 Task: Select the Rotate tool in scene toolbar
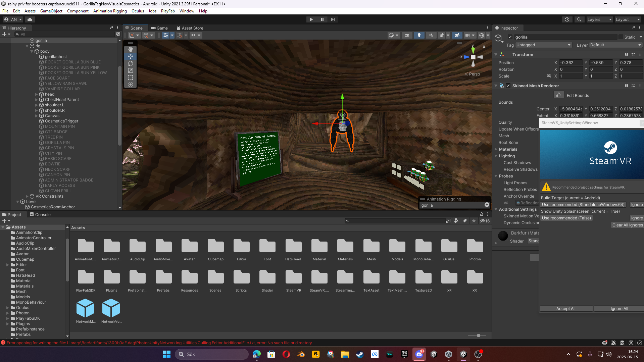click(x=131, y=63)
